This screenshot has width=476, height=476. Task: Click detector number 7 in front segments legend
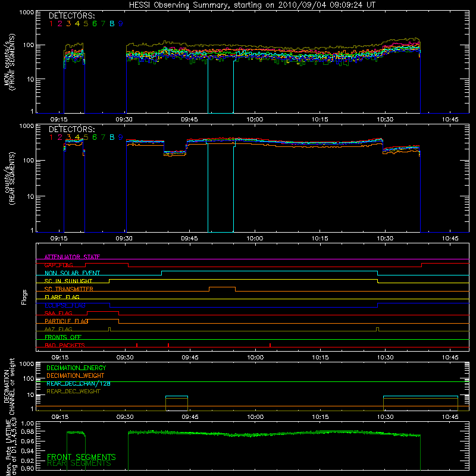[103, 24]
